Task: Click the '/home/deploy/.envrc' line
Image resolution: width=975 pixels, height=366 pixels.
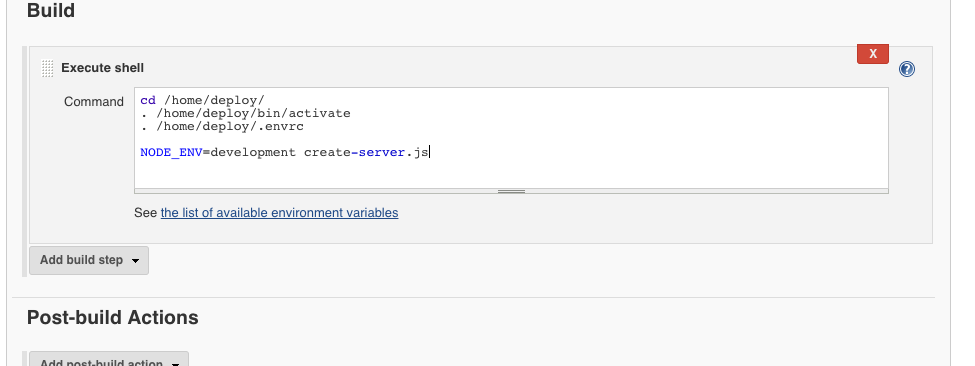Action: click(222, 126)
